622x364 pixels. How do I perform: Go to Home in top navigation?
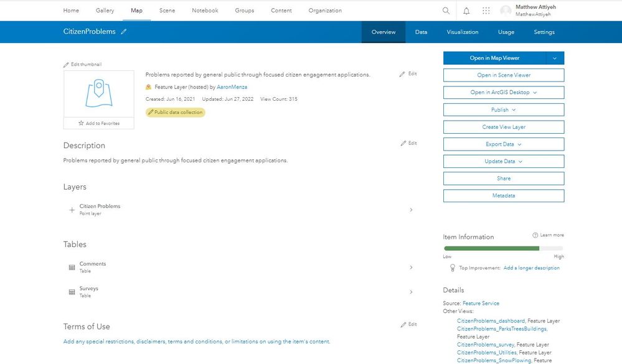[x=71, y=11]
